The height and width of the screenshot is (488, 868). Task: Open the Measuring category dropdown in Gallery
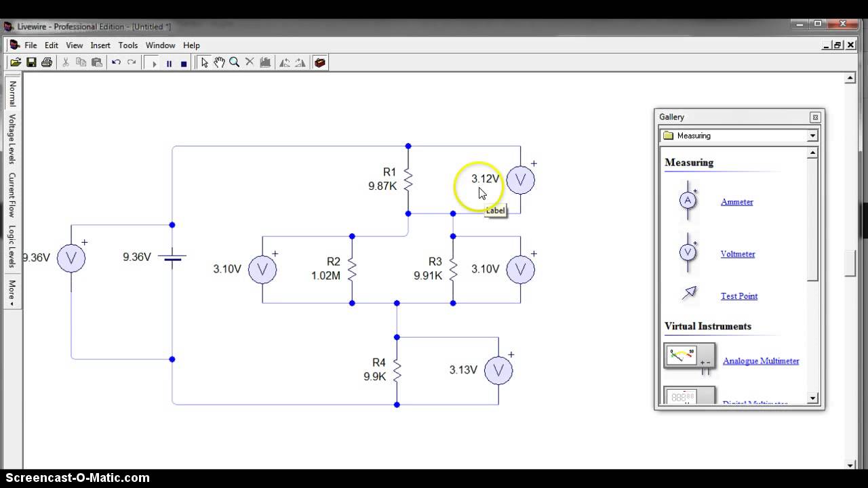(812, 136)
